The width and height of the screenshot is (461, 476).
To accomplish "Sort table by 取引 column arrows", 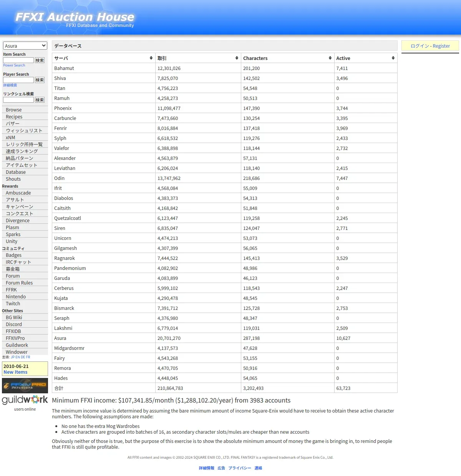I will pyautogui.click(x=237, y=58).
